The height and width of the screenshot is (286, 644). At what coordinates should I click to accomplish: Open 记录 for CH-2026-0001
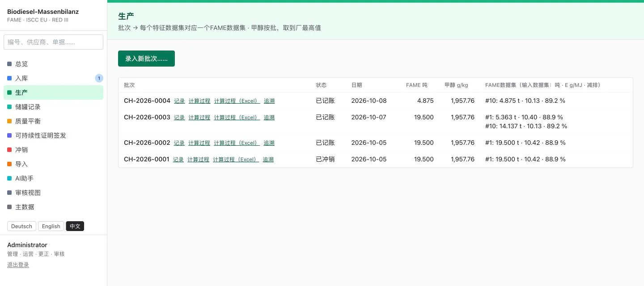click(178, 160)
